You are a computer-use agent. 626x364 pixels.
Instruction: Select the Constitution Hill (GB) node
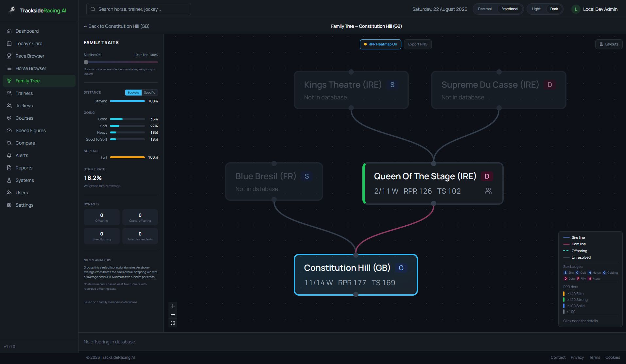click(356, 275)
